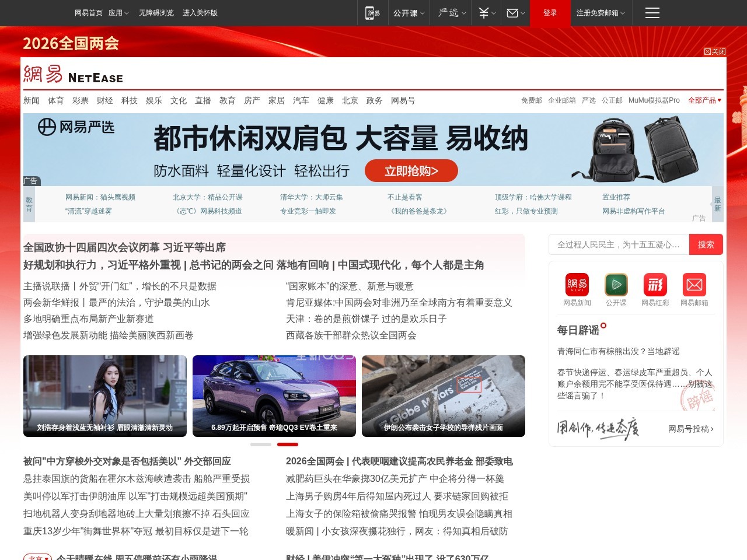
Task: Click the red 登录 button
Action: (550, 13)
